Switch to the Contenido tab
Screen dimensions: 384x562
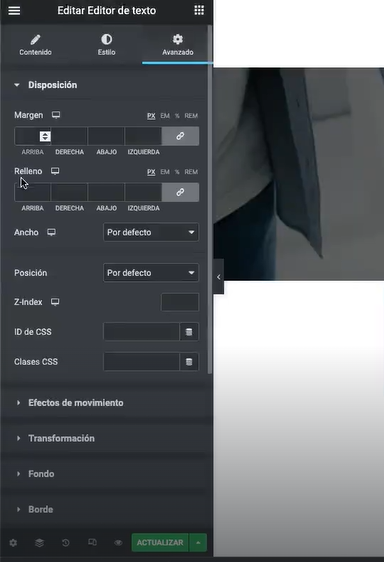tap(35, 45)
